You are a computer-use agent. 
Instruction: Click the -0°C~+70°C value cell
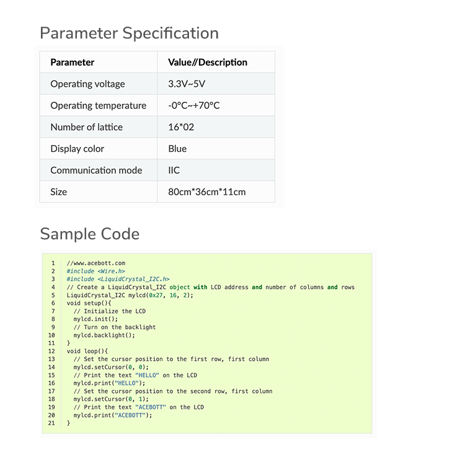coord(216,105)
